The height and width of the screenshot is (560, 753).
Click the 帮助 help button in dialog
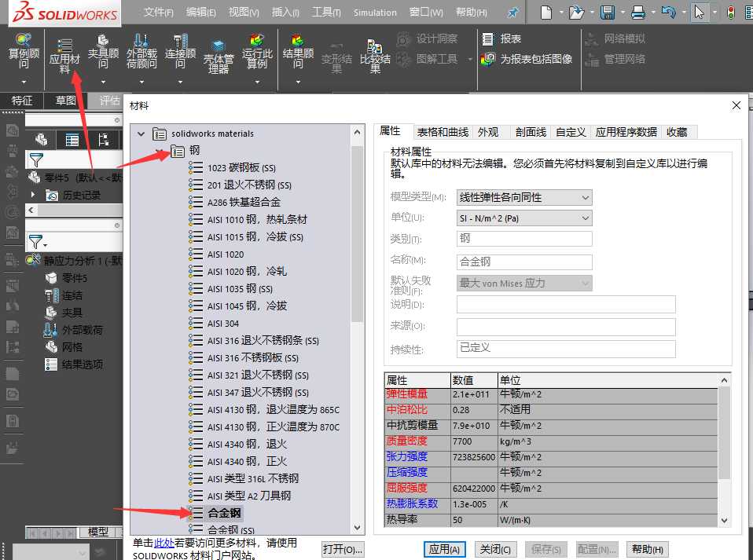pyautogui.click(x=648, y=550)
